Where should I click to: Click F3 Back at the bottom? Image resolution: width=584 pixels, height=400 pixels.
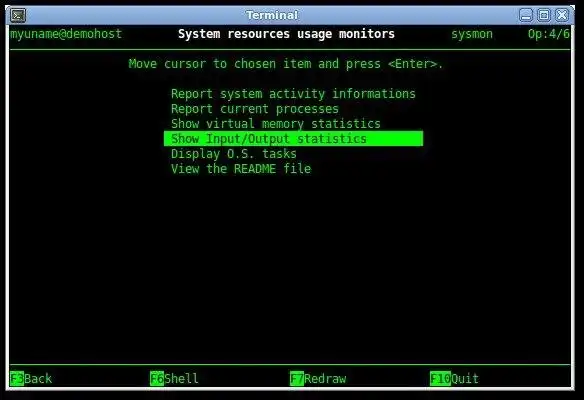[x=31, y=378]
